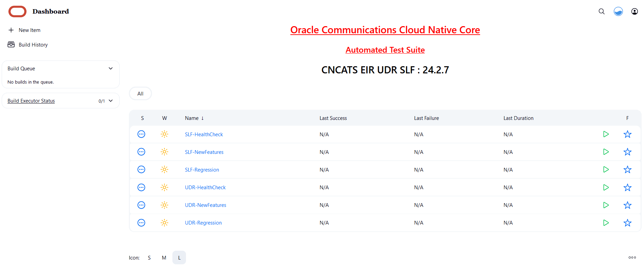Click status icon for SLF-NewFeatures
644x267 pixels.
pos(141,152)
